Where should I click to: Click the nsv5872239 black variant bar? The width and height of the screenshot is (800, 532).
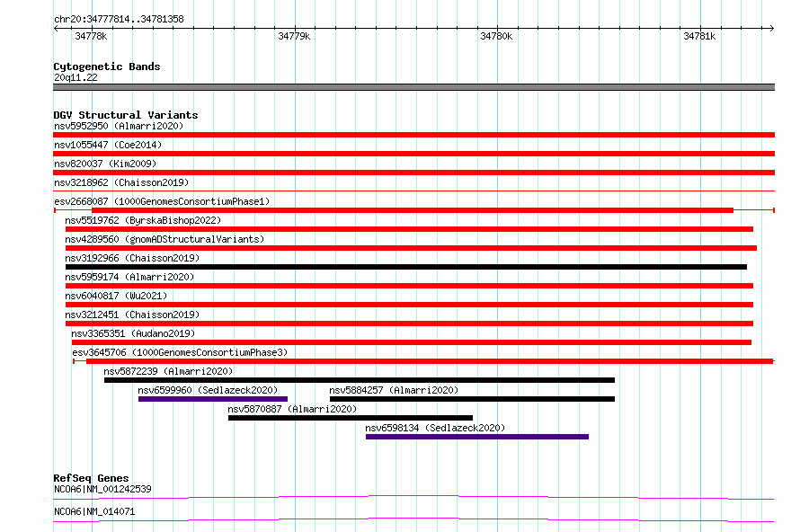[360, 380]
